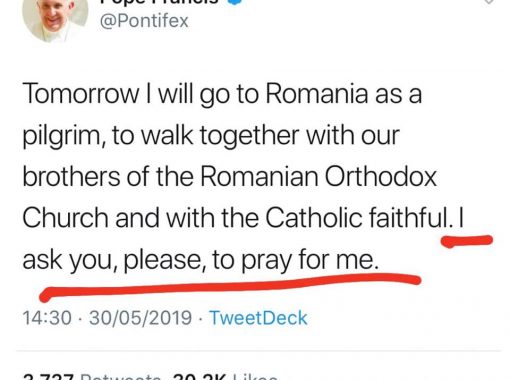Click the 14:30 timestamp
Viewport: 510px width, 380px height.
tap(47, 318)
